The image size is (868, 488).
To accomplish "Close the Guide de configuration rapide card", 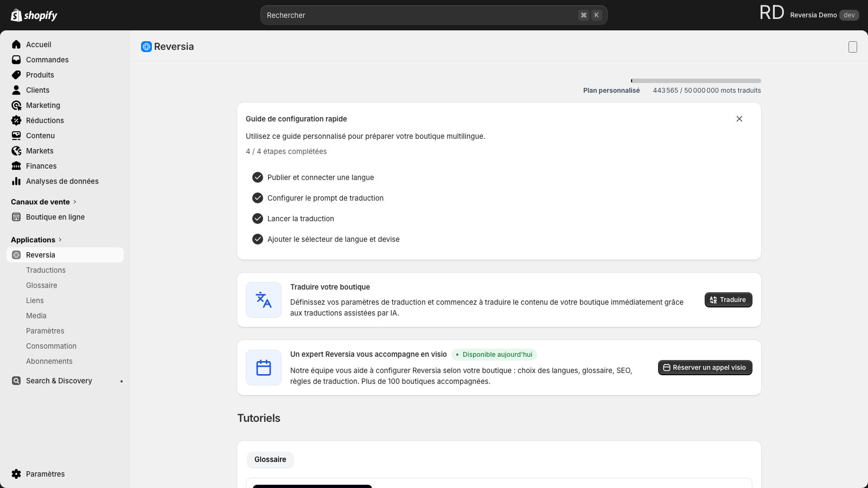I will click(739, 119).
